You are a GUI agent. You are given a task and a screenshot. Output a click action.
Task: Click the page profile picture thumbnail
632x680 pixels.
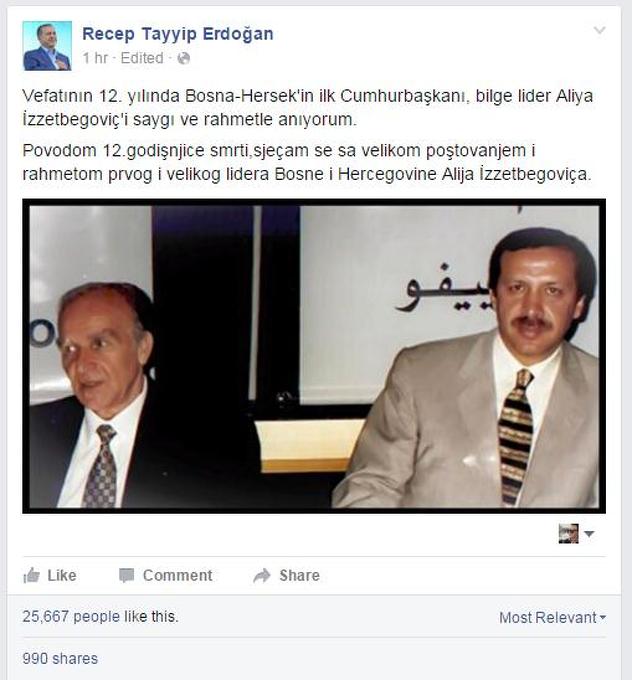coord(47,46)
